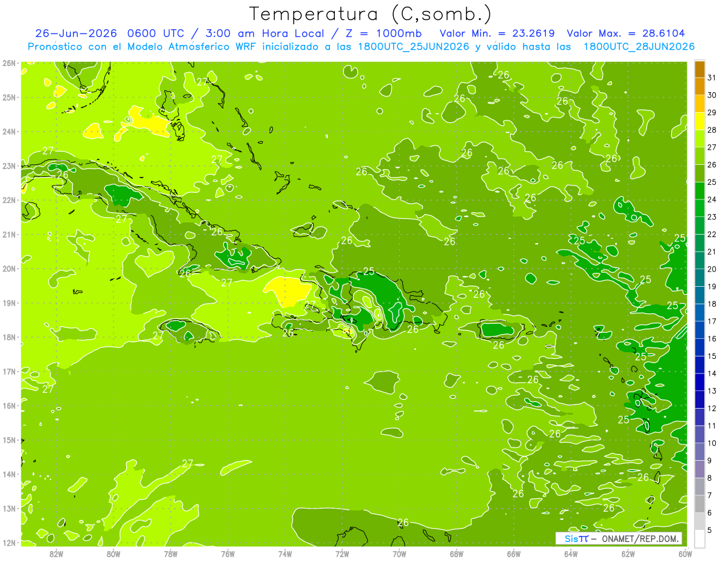Click the orange colorbar swatch between 30 and 31
This screenshot has height=562, width=728.
point(699,86)
